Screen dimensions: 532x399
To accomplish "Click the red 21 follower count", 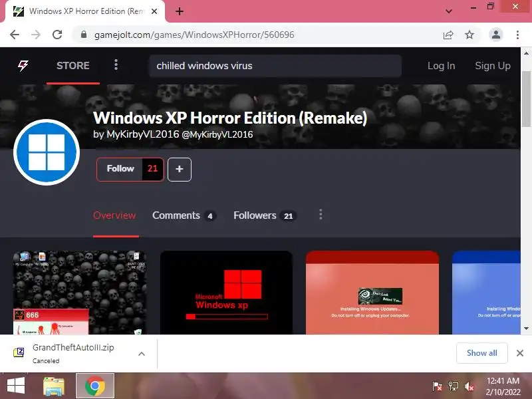I will point(153,169).
